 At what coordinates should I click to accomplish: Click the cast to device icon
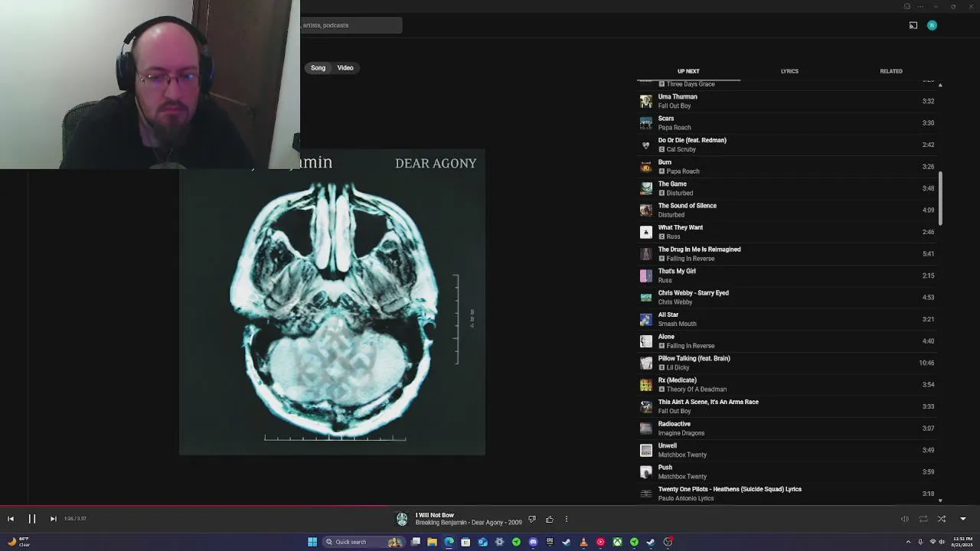coord(913,25)
